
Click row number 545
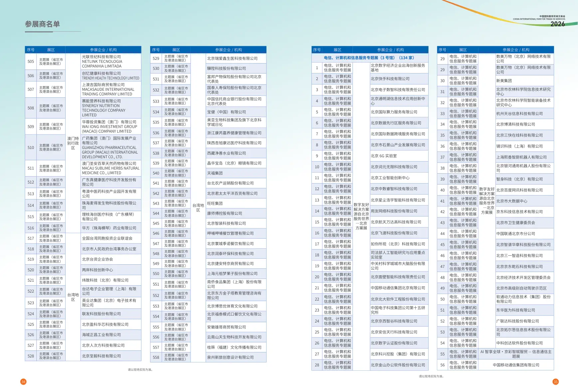156,223
